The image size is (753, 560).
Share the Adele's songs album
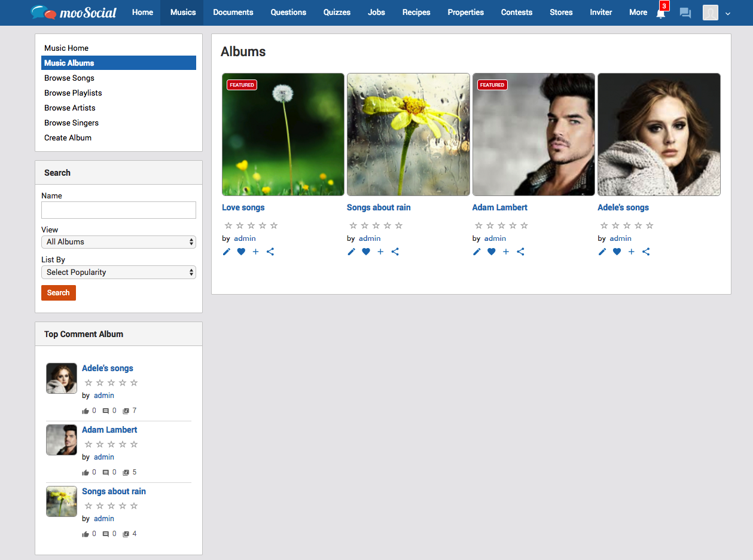coord(646,252)
